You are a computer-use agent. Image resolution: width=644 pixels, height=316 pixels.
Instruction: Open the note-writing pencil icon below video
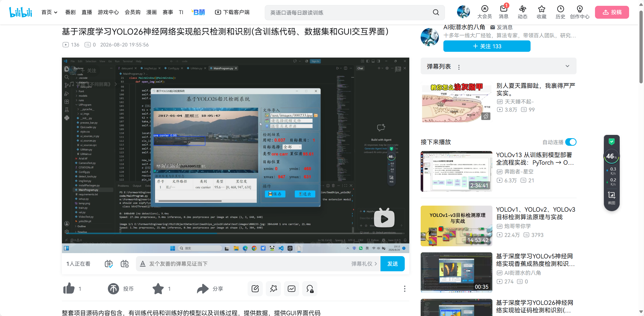click(x=255, y=288)
